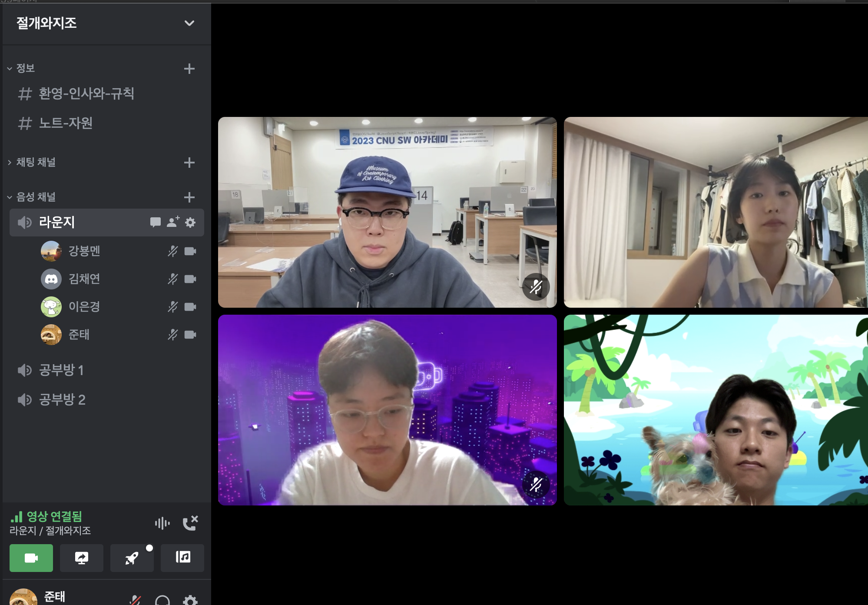
Task: Focus the video tile of the man in the blue cap
Action: [x=388, y=212]
